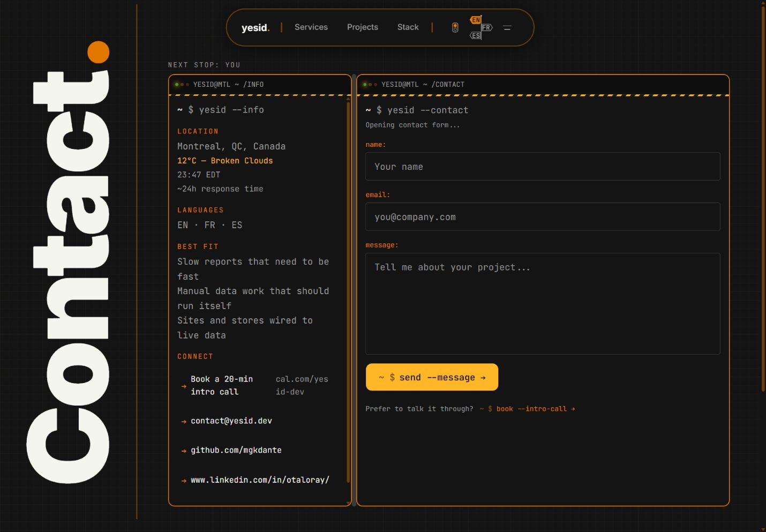This screenshot has height=532, width=766.
Task: Click the traffic light theme icon
Action: point(455,28)
